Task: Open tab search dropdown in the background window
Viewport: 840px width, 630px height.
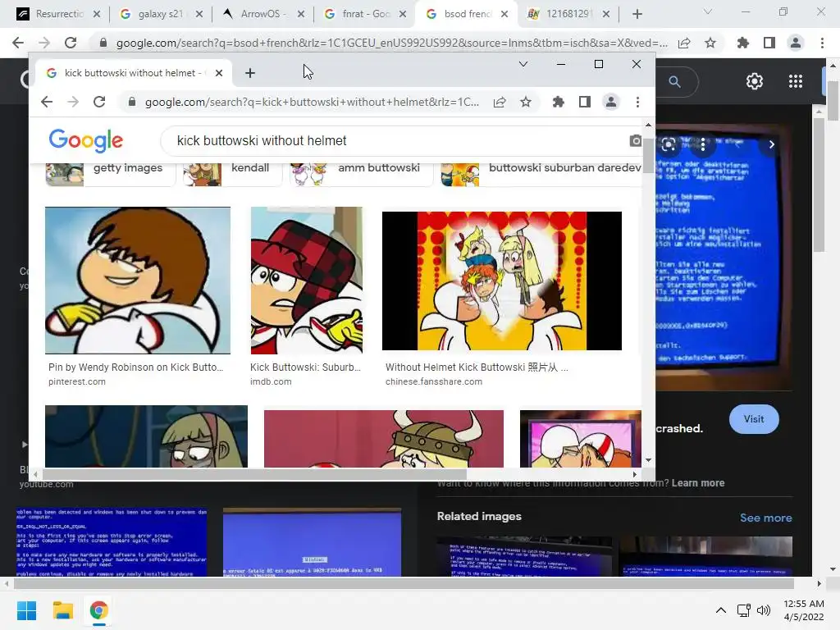Action: 708,11
